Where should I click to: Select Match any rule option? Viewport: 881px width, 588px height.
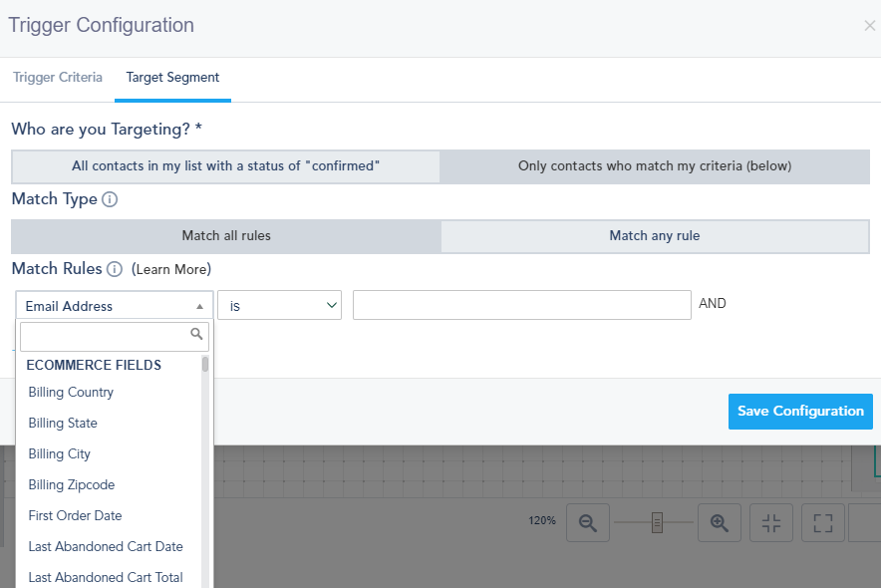[x=655, y=236]
